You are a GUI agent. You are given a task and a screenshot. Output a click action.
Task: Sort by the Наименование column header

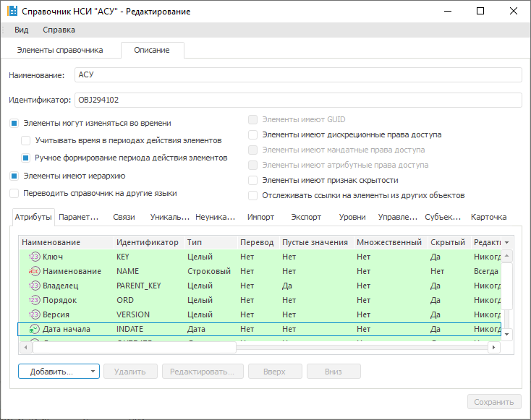(x=51, y=242)
